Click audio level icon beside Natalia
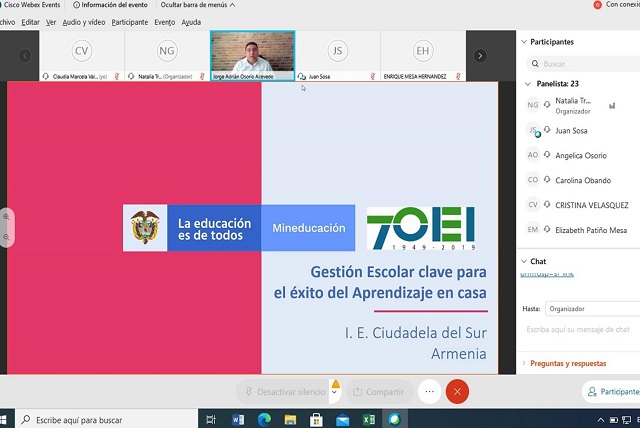Image resolution: width=640 pixels, height=428 pixels. (x=612, y=106)
